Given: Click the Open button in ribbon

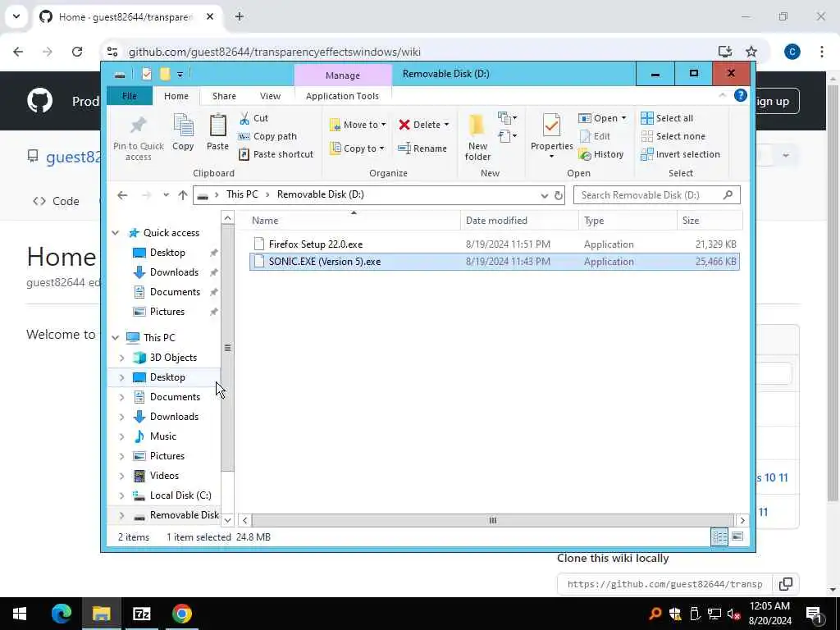Looking at the screenshot, I should (x=598, y=118).
